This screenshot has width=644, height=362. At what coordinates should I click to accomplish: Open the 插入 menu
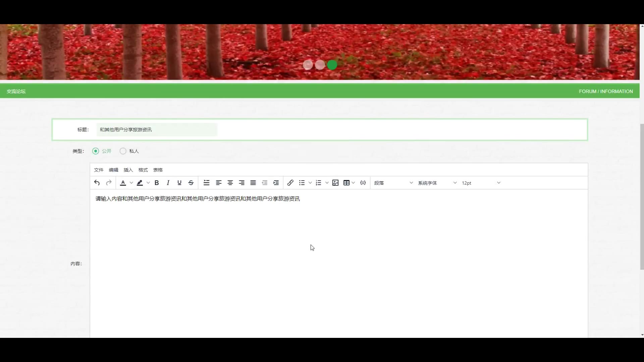tap(128, 170)
